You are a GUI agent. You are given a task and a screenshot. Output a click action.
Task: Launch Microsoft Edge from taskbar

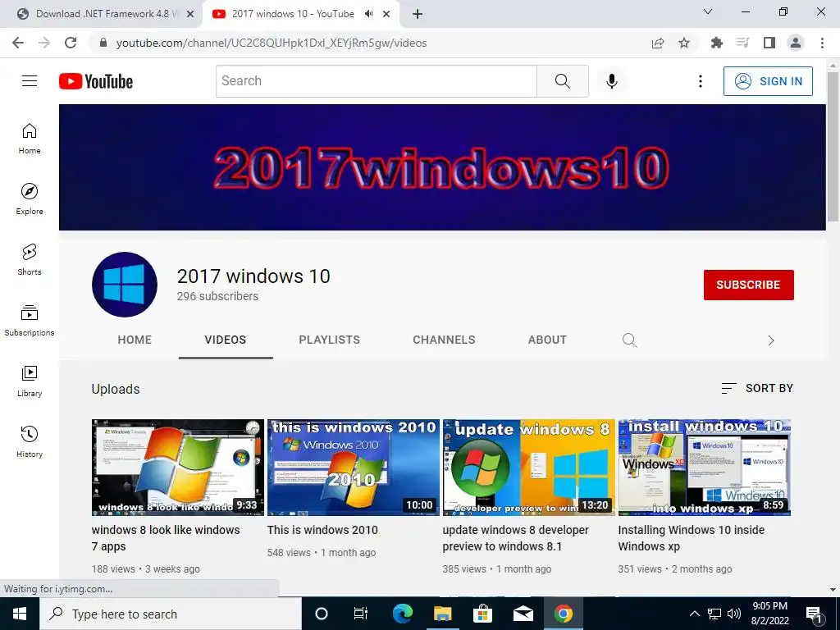click(402, 614)
